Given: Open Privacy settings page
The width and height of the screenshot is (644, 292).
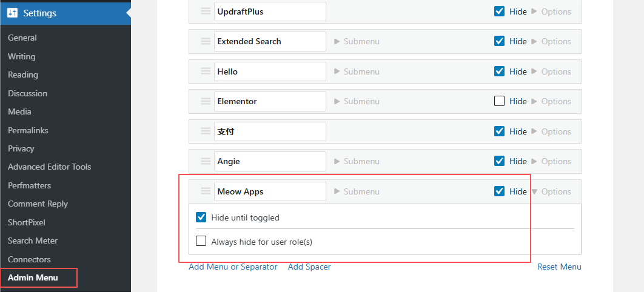Looking at the screenshot, I should point(21,148).
